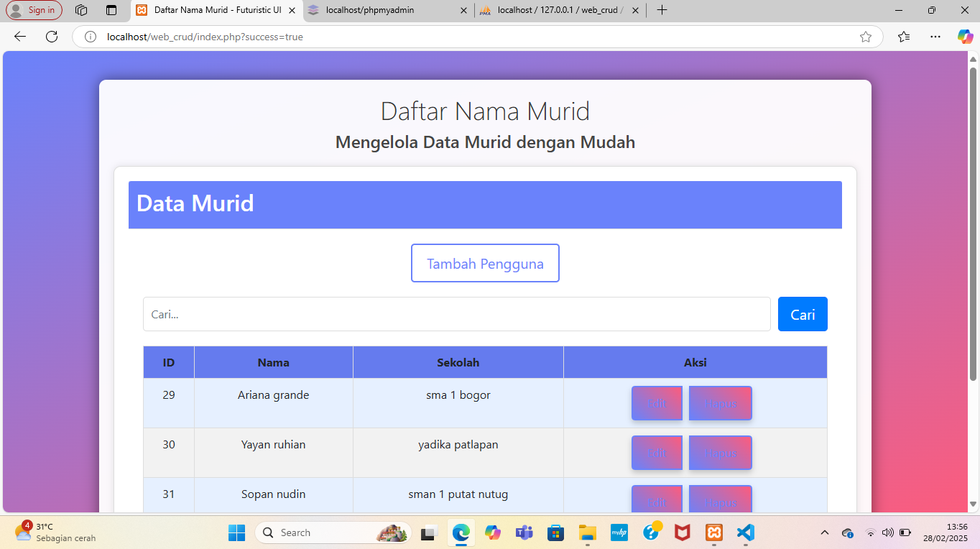Focus the Cari search input
Image resolution: width=980 pixels, height=549 pixels.
(457, 314)
